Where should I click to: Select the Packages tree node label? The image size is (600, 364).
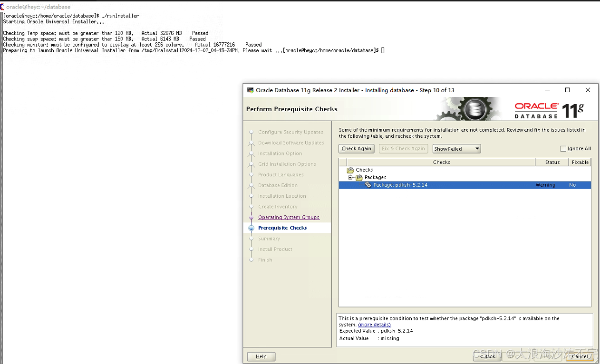tap(375, 177)
